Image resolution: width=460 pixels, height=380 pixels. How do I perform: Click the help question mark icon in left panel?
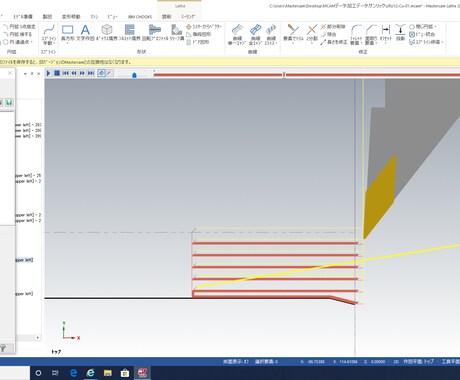(3, 348)
